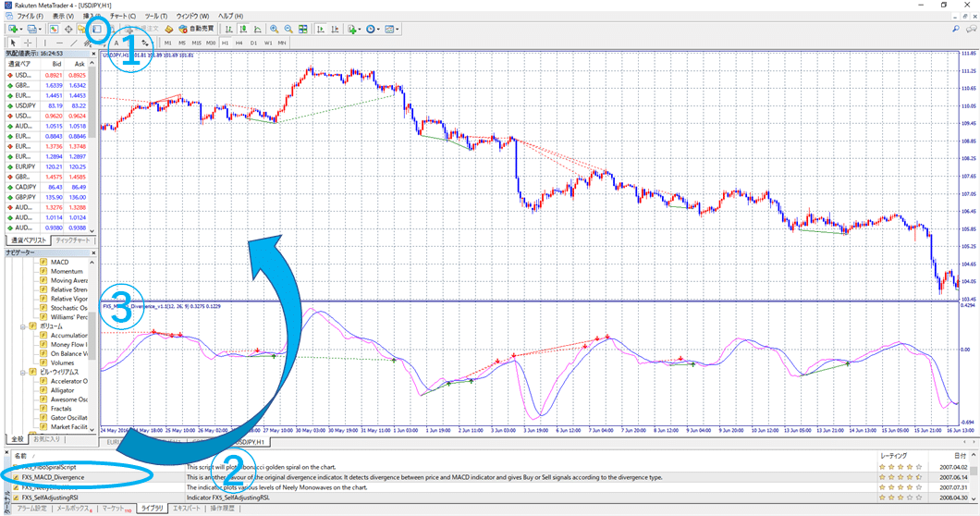The width and height of the screenshot is (980, 516).
Task: Open the 表示 (V) menu
Action: point(63,17)
